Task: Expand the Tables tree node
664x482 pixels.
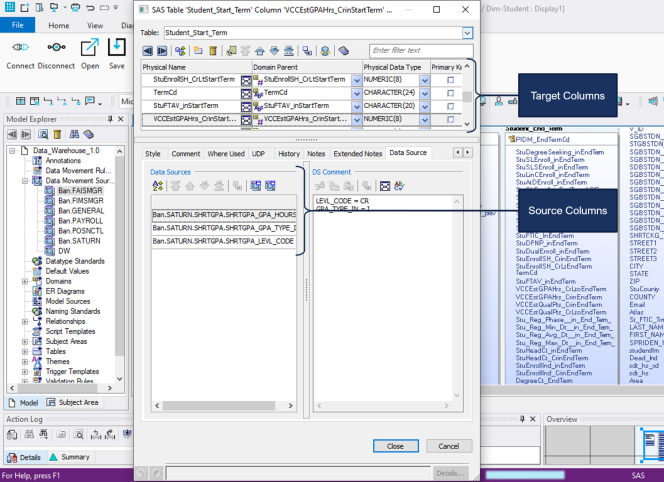Action: pos(25,352)
